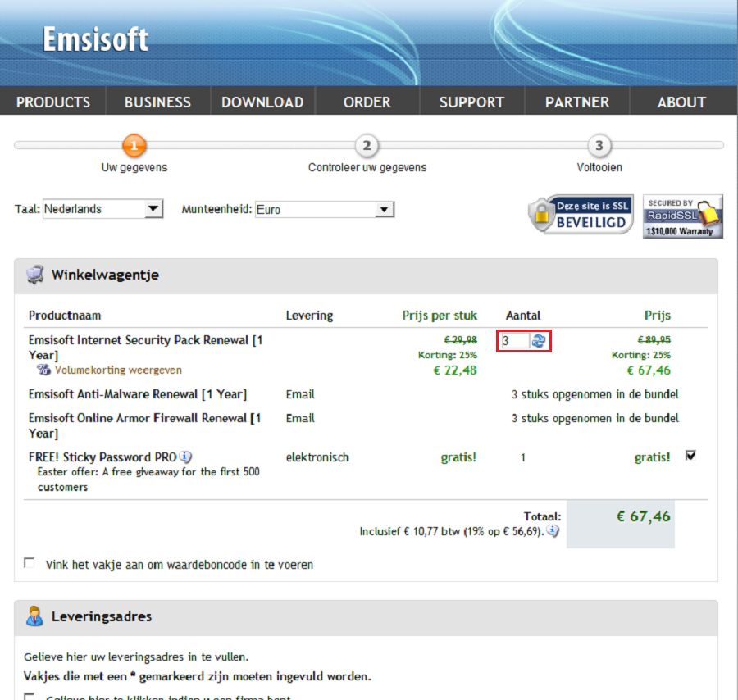Tick the firma company checkbox

(30, 697)
